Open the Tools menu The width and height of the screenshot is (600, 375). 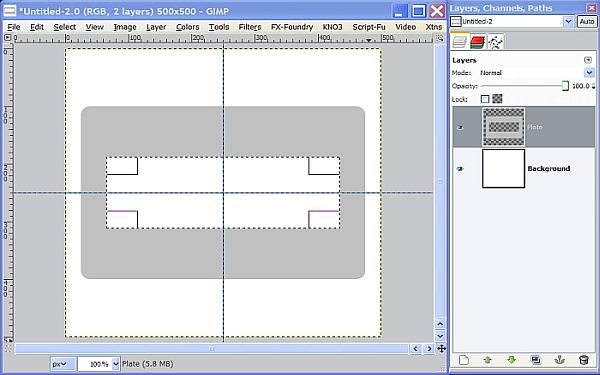point(219,27)
